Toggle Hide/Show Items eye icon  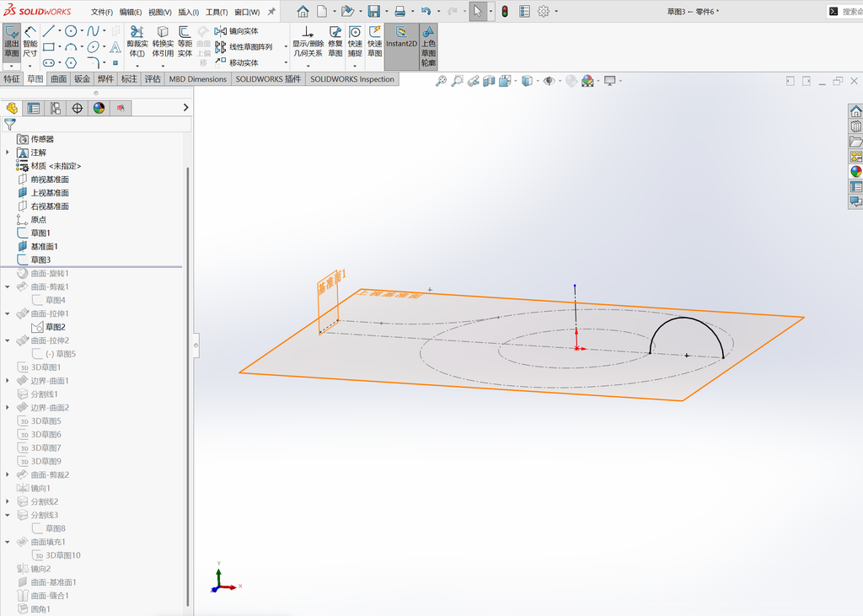point(549,81)
